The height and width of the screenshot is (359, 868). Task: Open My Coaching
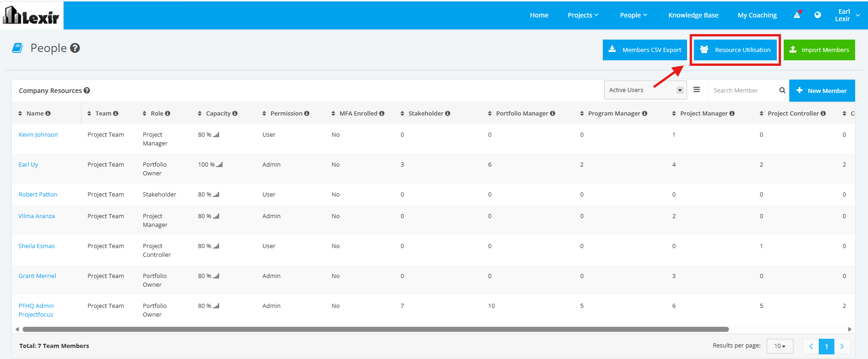pos(757,15)
